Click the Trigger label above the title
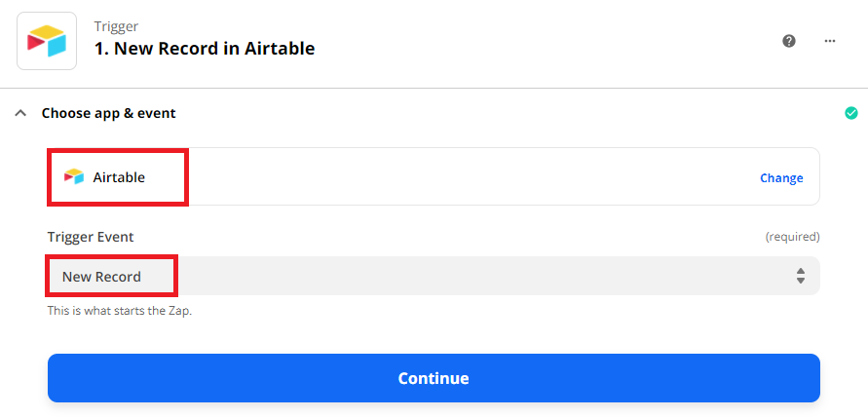Viewport: 868px width, 418px height. click(x=116, y=26)
